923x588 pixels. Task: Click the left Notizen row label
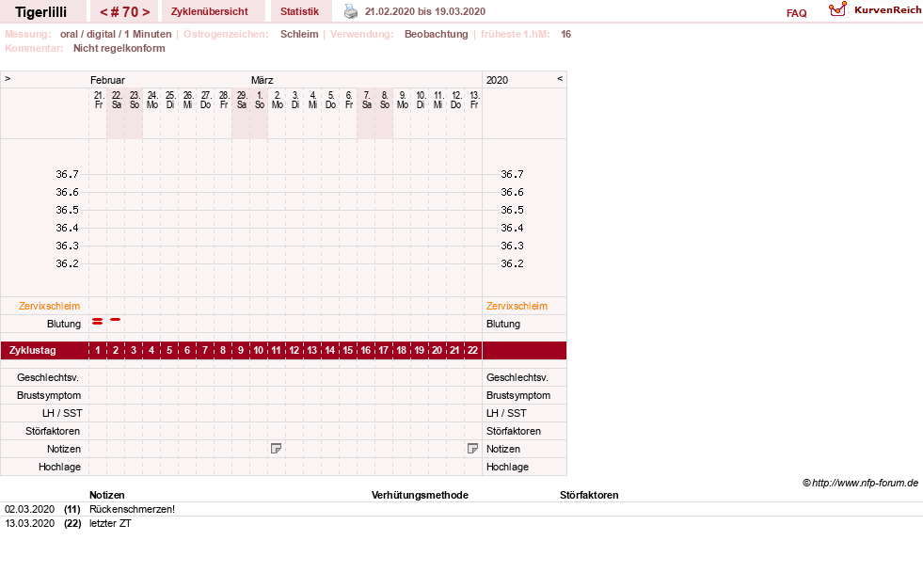64,449
